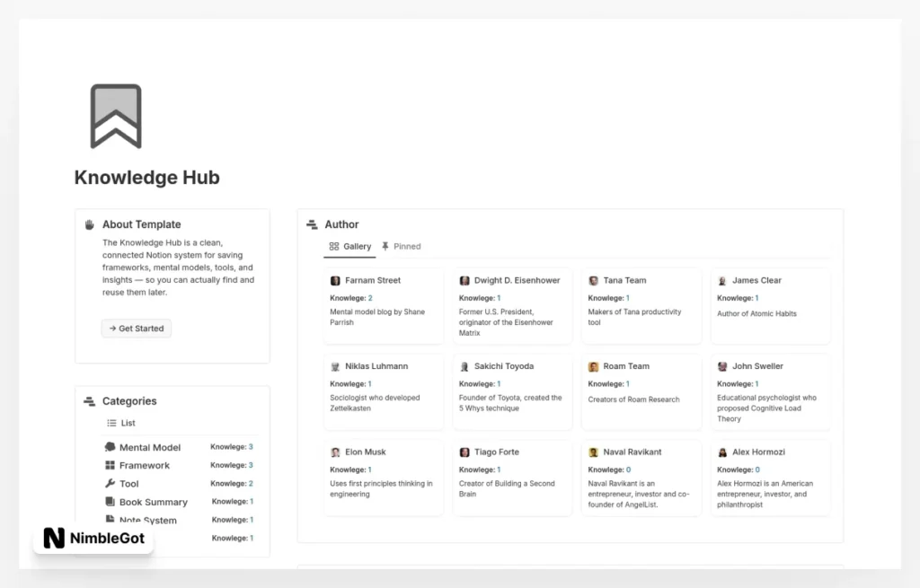Click the Categories database icon

(89, 401)
